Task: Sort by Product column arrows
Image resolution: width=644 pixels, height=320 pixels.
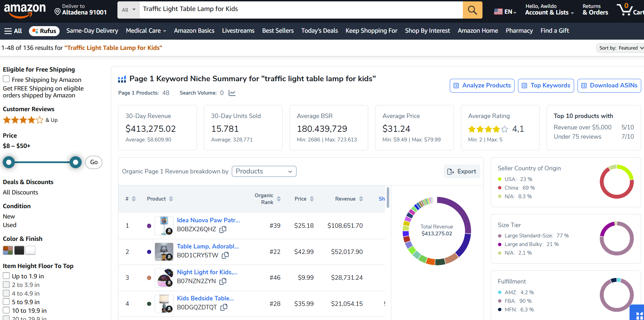Action: [171, 199]
